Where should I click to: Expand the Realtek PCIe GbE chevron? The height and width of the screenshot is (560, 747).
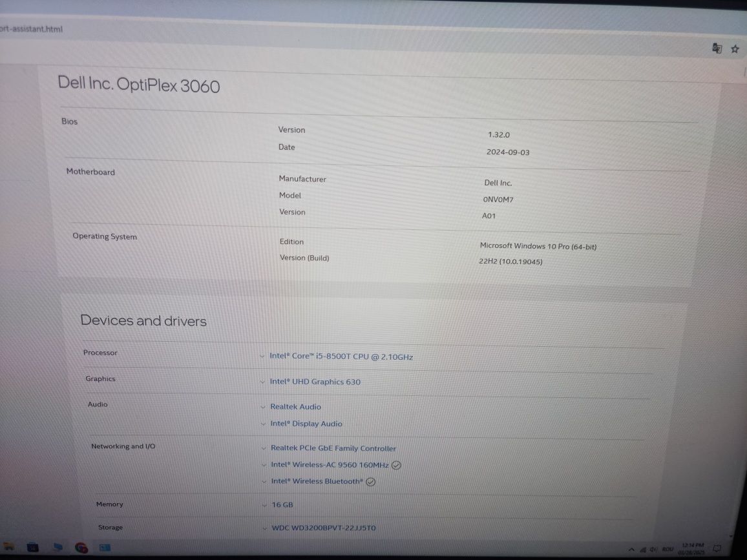[264, 448]
